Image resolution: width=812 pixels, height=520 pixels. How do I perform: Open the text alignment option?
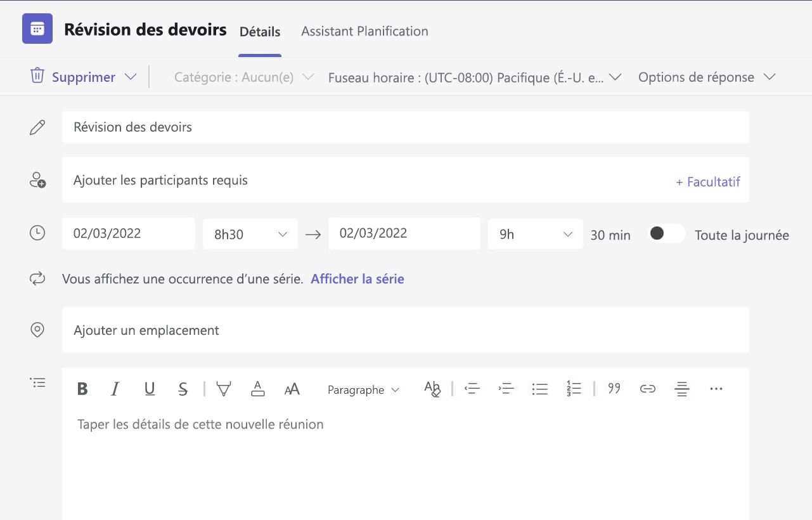[x=682, y=389]
